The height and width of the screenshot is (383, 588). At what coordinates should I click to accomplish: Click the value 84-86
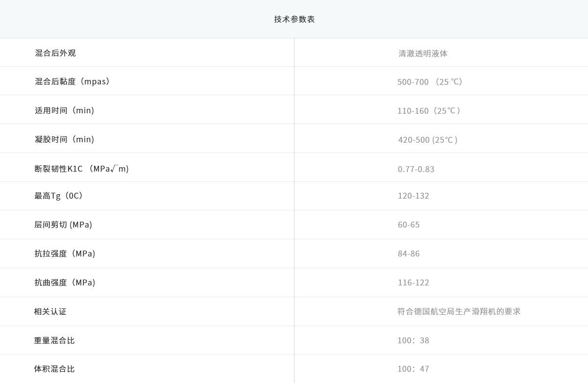pyautogui.click(x=409, y=254)
